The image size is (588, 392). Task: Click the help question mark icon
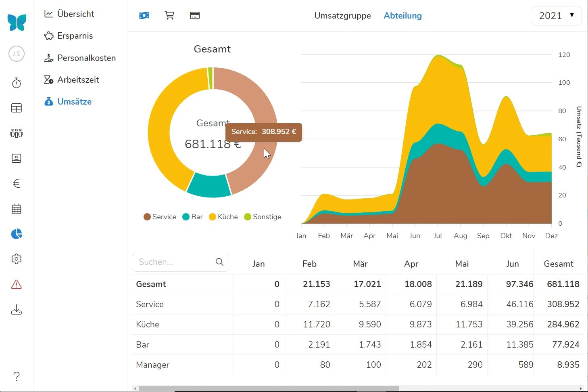tap(17, 376)
